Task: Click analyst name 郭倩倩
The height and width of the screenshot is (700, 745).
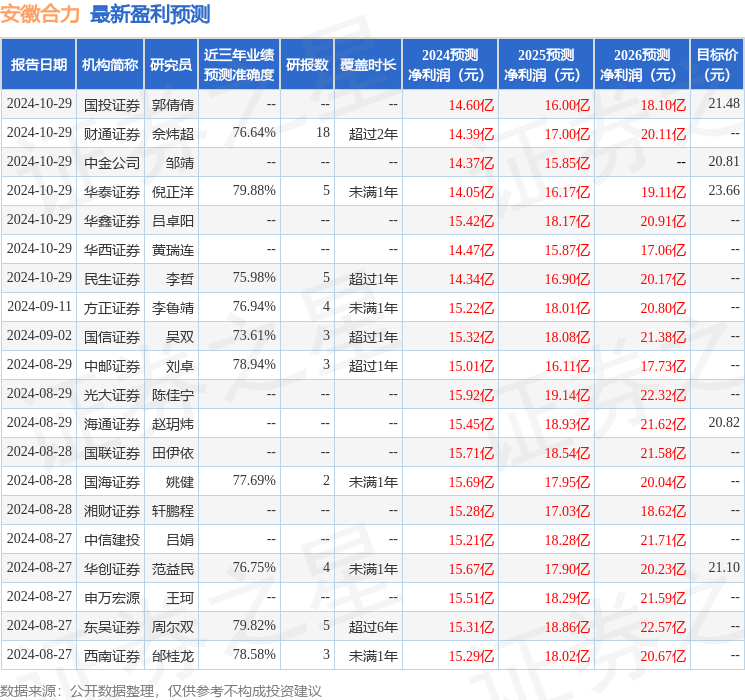Action: [173, 105]
